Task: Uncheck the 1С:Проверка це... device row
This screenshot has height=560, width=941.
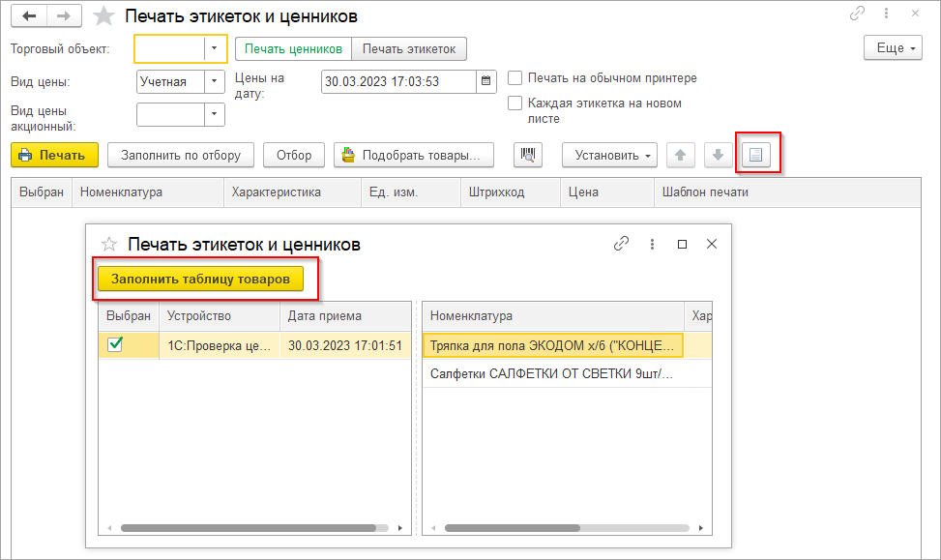Action: (115, 344)
